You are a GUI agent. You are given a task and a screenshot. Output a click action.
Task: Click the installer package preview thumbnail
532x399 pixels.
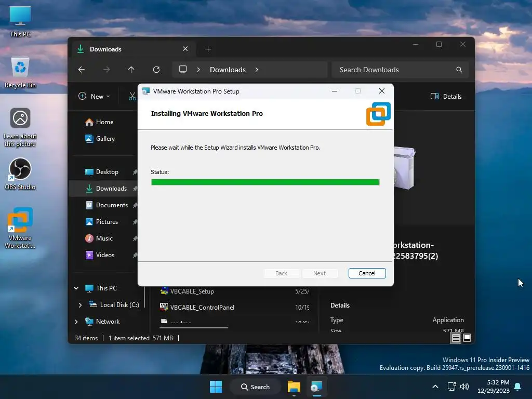(404, 168)
